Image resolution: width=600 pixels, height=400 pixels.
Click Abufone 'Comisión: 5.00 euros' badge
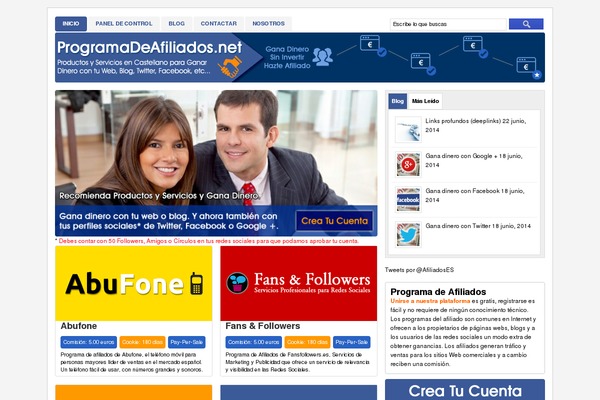88,342
